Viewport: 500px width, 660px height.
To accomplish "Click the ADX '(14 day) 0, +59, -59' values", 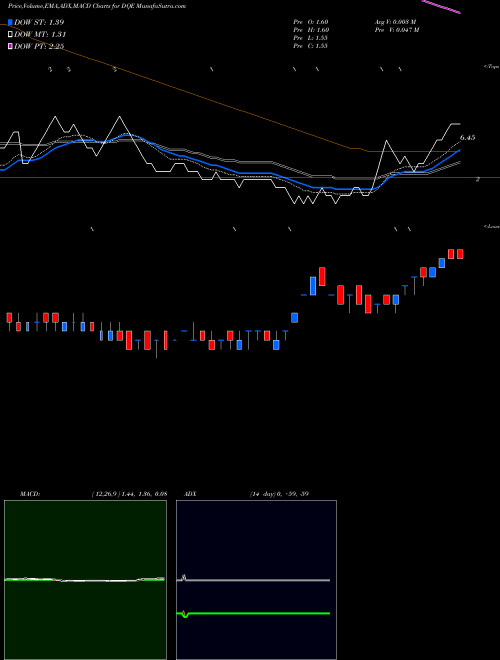I will [279, 494].
